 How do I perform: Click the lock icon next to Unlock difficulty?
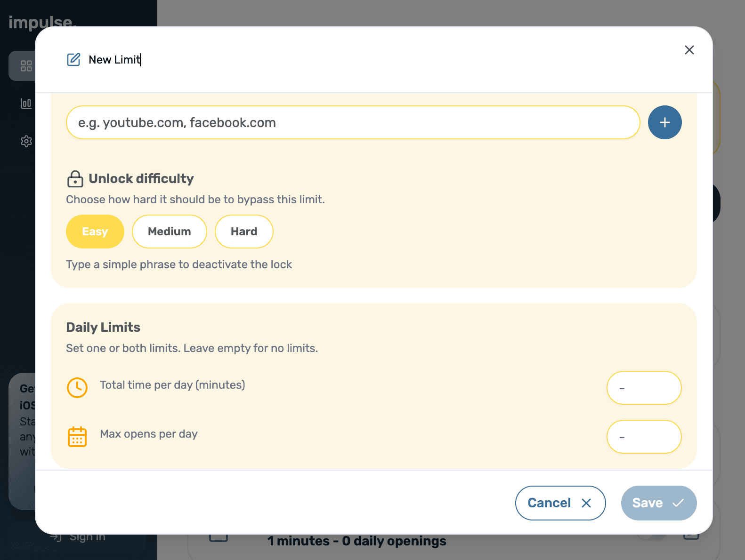click(x=75, y=179)
